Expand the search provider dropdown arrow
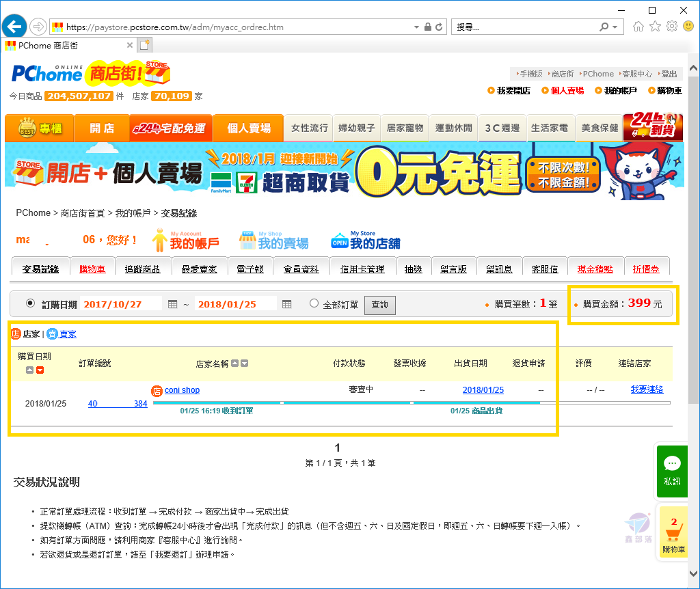The width and height of the screenshot is (700, 589). 615,27
